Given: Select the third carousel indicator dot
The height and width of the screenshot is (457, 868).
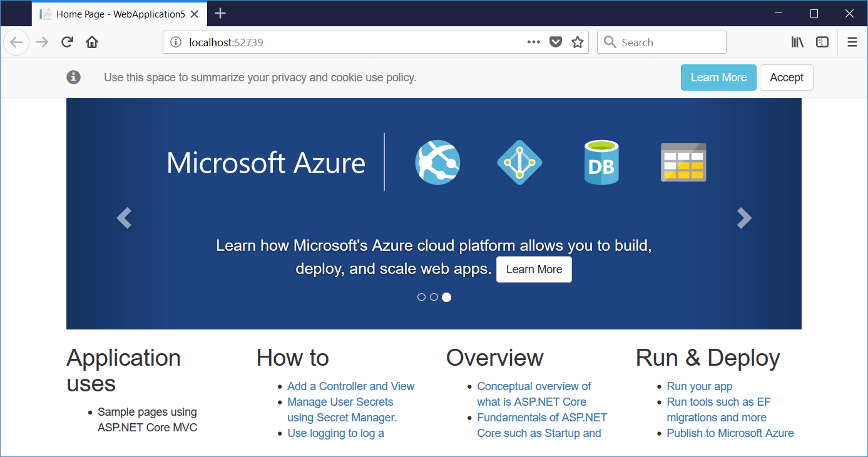Looking at the screenshot, I should click(x=446, y=297).
